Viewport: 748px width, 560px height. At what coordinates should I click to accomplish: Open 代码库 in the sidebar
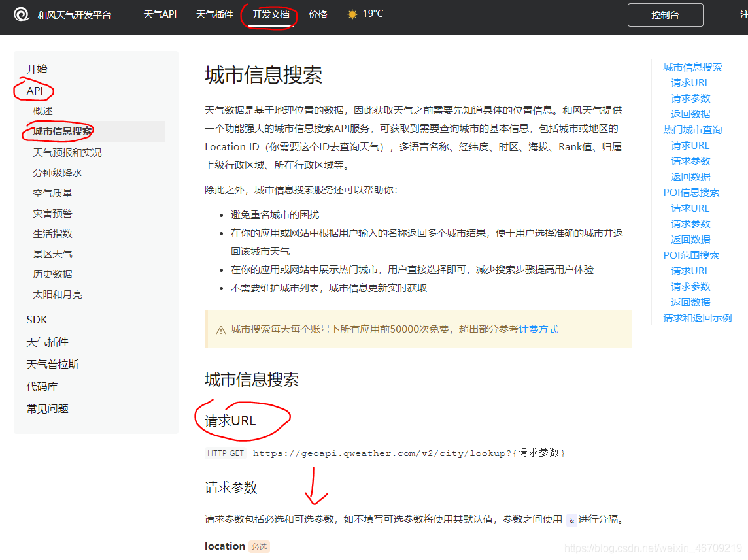(42, 387)
